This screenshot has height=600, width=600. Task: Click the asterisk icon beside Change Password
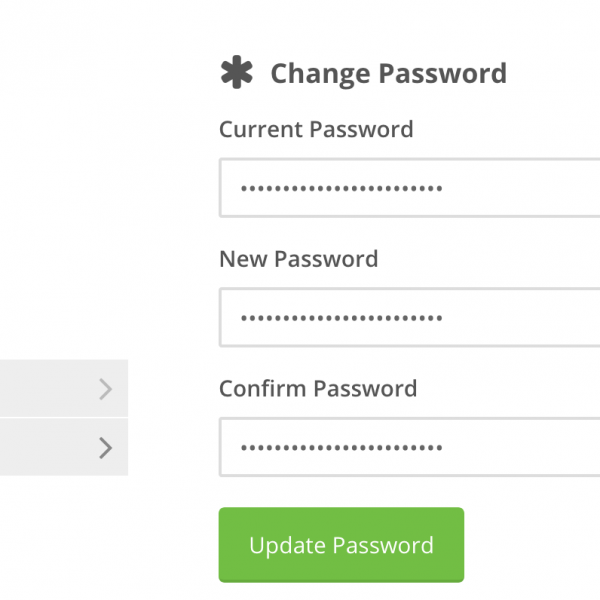tap(236, 73)
